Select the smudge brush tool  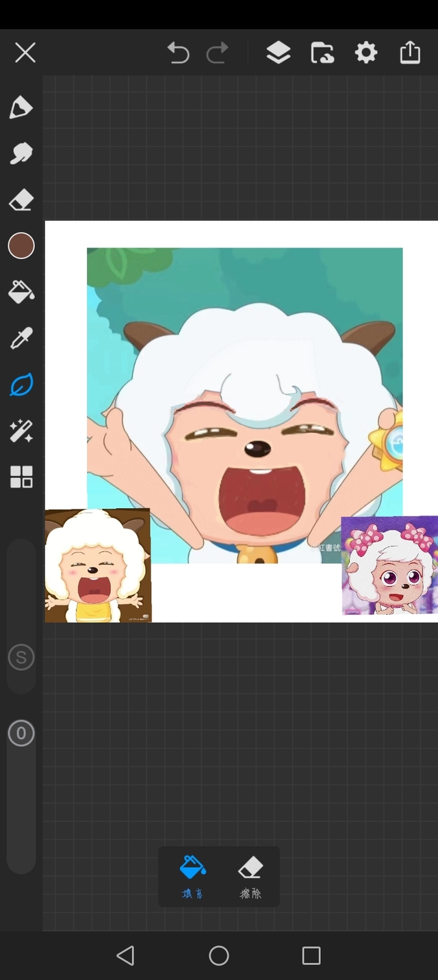pos(21,153)
